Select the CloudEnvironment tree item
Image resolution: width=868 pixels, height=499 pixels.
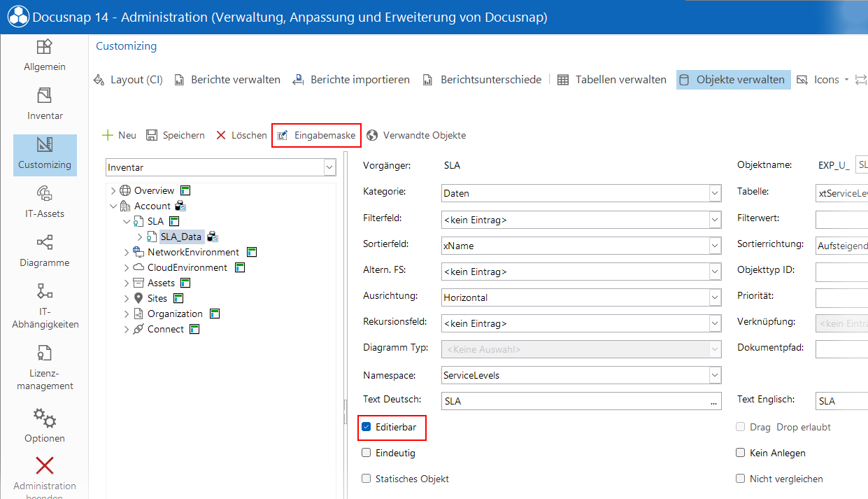tap(187, 267)
